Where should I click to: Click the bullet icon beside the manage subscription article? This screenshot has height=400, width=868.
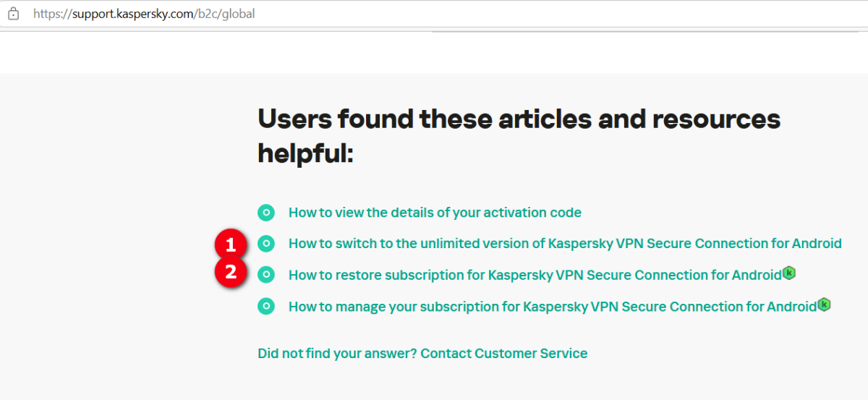pyautogui.click(x=266, y=306)
